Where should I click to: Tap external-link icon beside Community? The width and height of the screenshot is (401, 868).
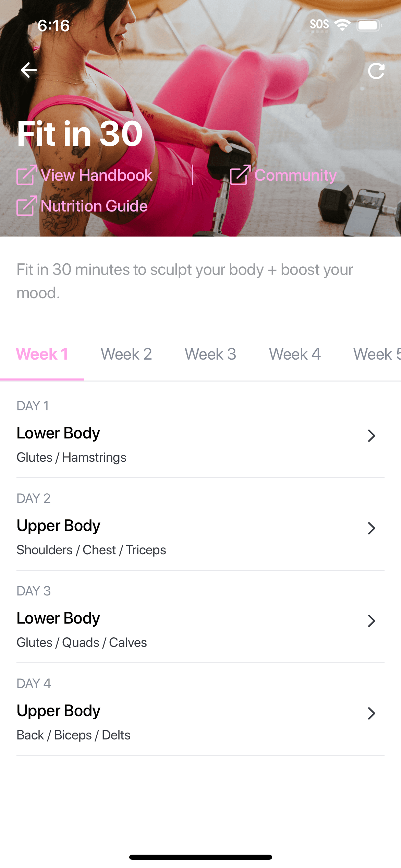[x=240, y=175]
